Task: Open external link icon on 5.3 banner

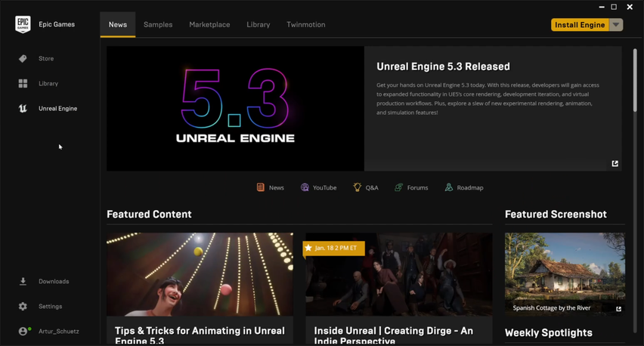Action: (615, 163)
